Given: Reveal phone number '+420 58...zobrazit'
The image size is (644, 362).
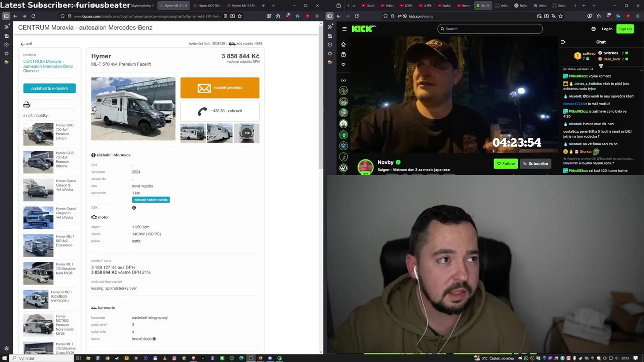Looking at the screenshot, I should pos(220,111).
